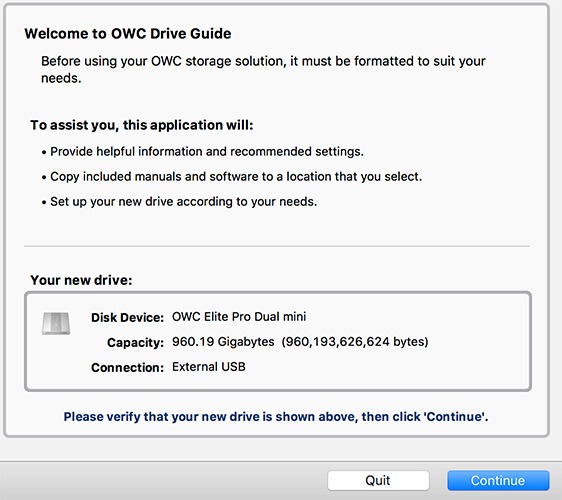Click the Capacity label
The image size is (562, 500).
tap(135, 343)
